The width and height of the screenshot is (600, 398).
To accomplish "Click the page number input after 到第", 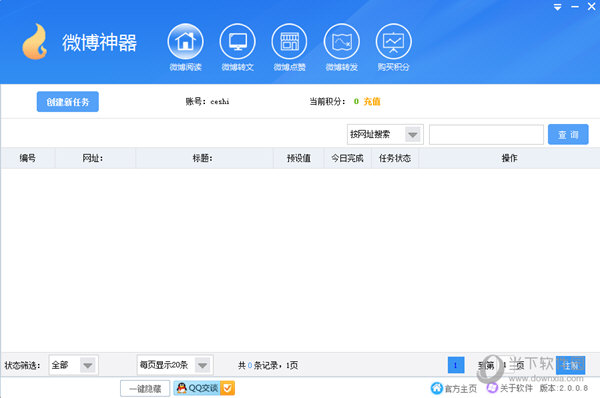I will (x=505, y=365).
